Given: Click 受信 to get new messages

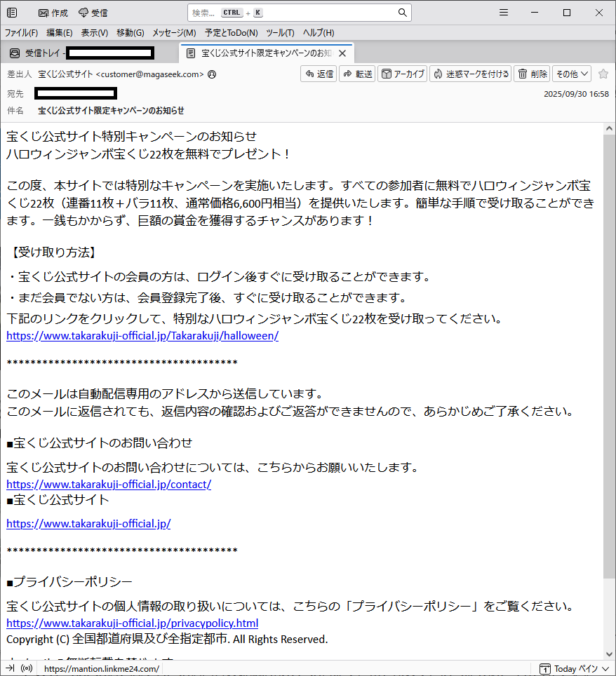Looking at the screenshot, I should 93,13.
